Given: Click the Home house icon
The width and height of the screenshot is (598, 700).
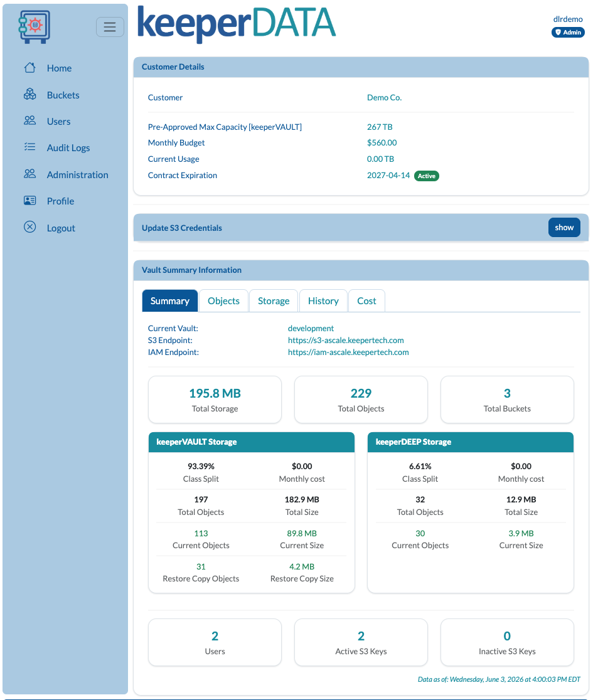Looking at the screenshot, I should click(x=30, y=68).
